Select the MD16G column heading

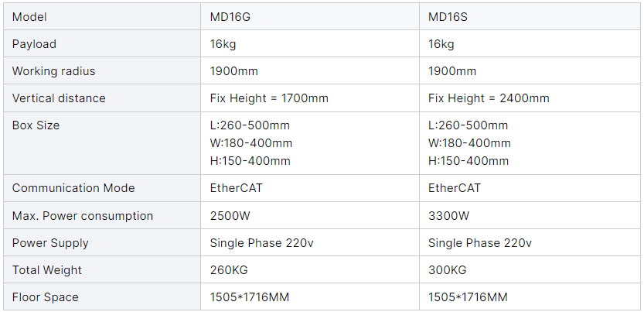click(x=229, y=17)
